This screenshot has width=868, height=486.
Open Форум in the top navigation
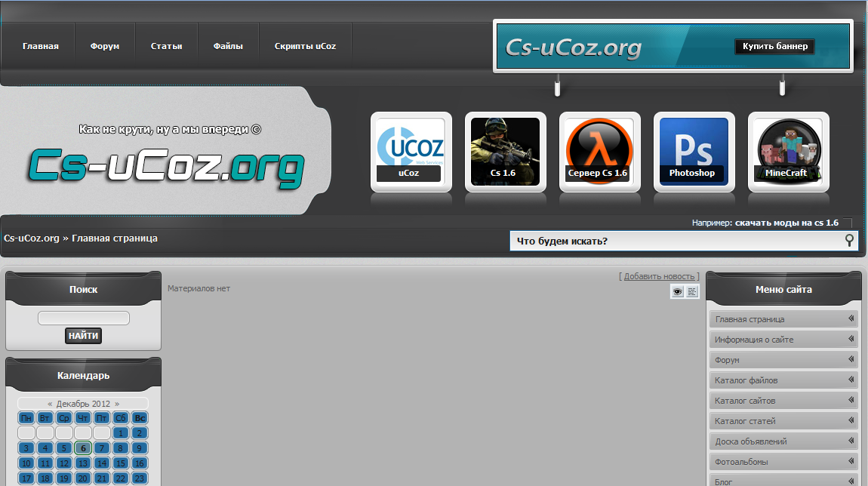[x=105, y=46]
